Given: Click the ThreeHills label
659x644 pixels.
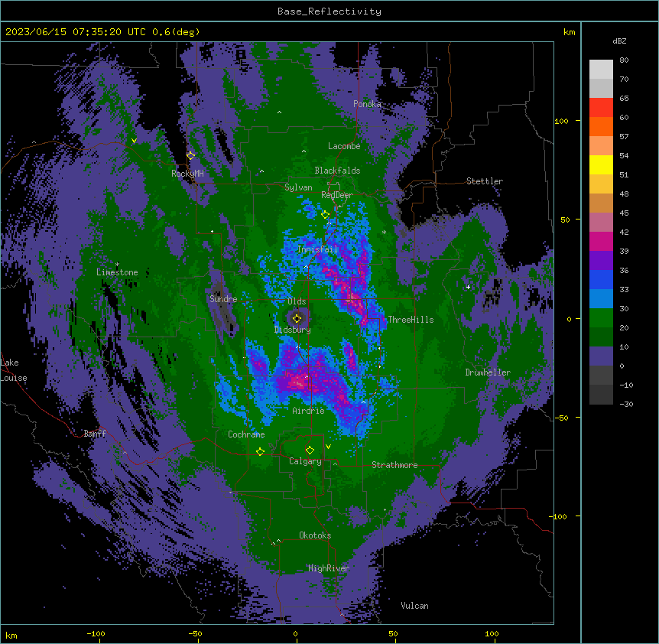Looking at the screenshot, I should click(x=411, y=320).
